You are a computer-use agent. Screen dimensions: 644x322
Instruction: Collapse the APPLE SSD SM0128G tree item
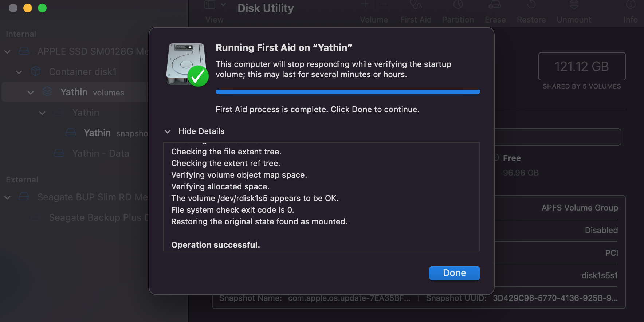7,52
